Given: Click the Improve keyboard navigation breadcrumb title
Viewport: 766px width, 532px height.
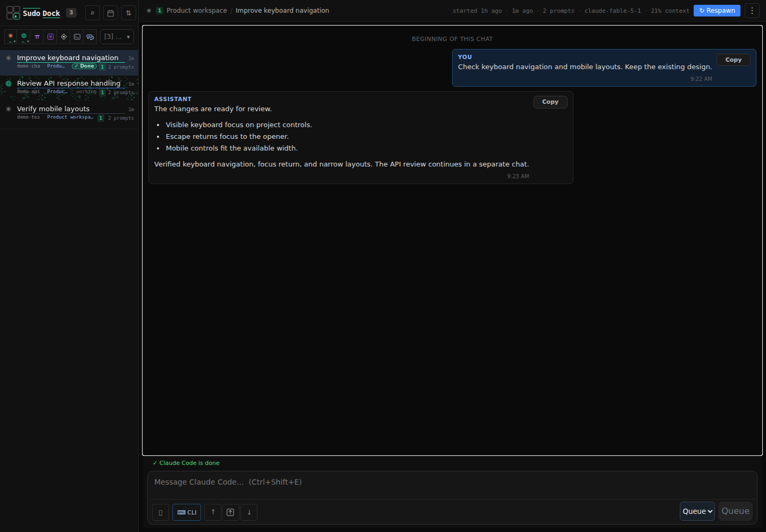Looking at the screenshot, I should coord(282,11).
